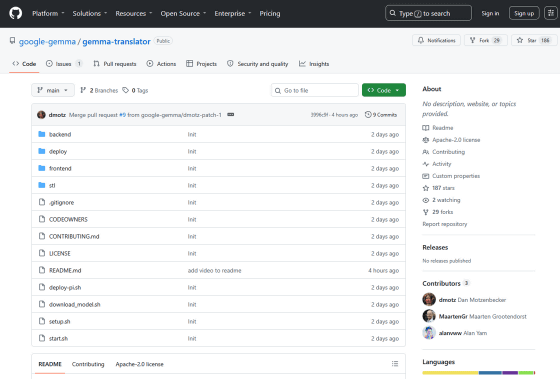Image resolution: width=560 pixels, height=379 pixels.
Task: Open the green Code dropdown button
Action: pyautogui.click(x=384, y=90)
